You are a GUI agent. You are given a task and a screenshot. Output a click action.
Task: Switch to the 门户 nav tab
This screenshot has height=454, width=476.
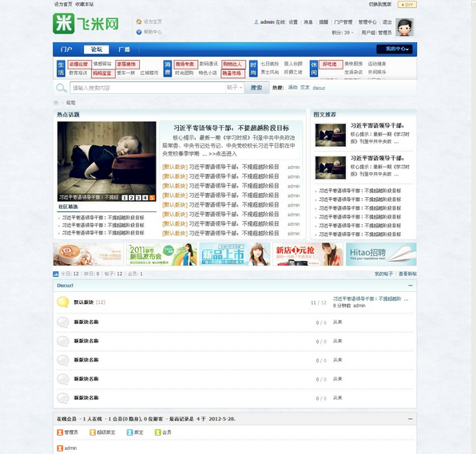[x=66, y=49]
